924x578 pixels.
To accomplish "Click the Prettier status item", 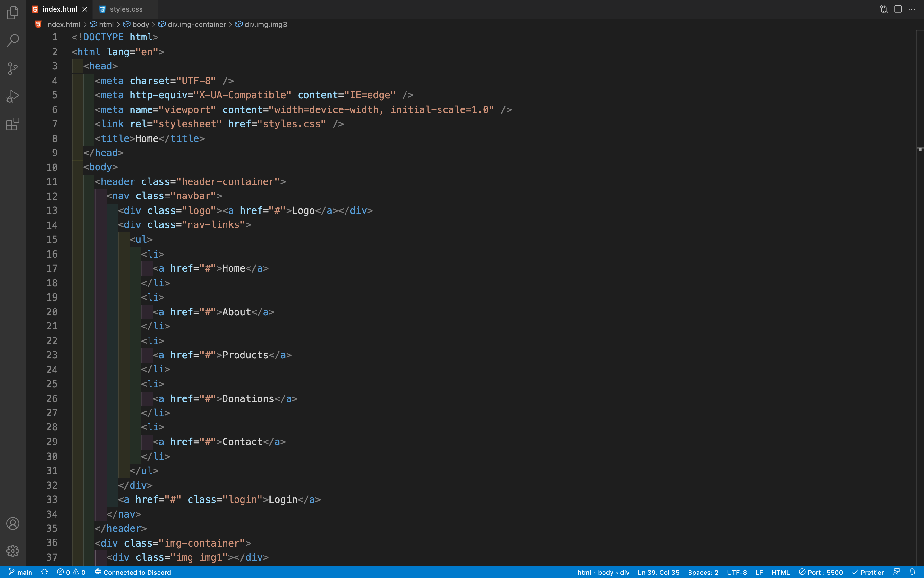I will tap(868, 572).
